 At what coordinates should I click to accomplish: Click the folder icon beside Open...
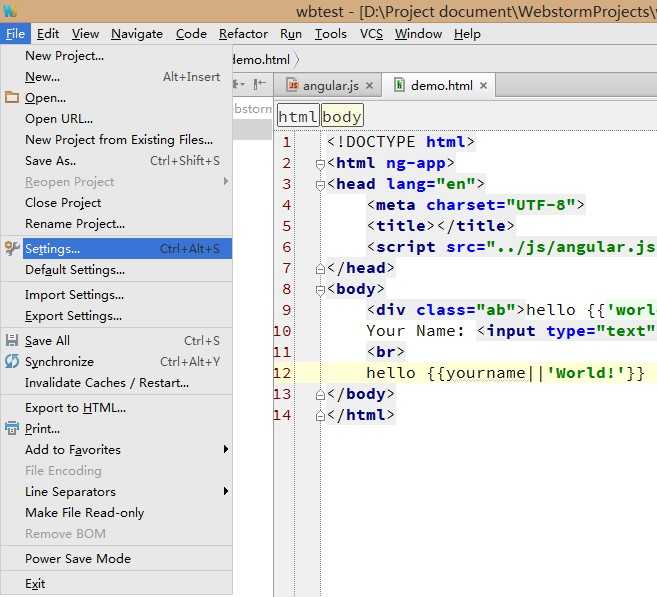point(12,97)
